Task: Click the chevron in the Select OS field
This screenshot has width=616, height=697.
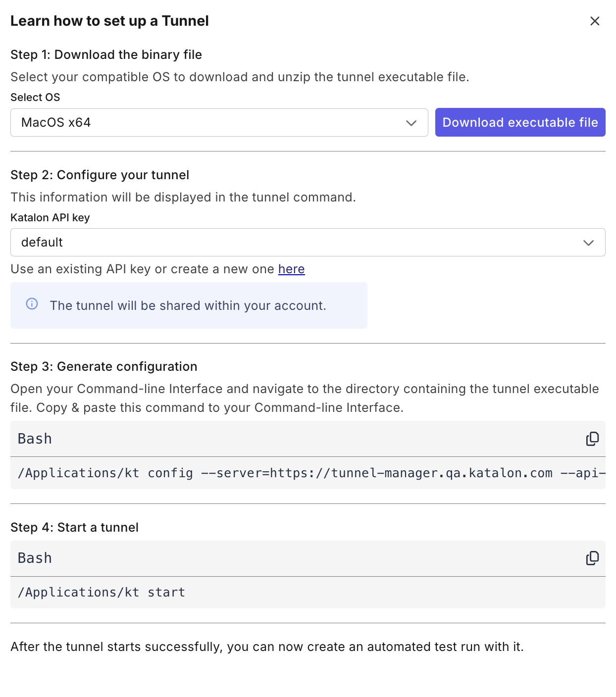Action: (411, 123)
